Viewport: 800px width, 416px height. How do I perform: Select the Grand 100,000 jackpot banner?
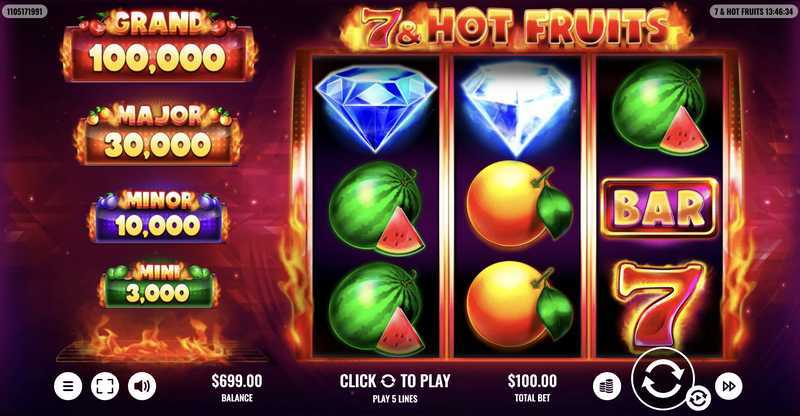158,46
